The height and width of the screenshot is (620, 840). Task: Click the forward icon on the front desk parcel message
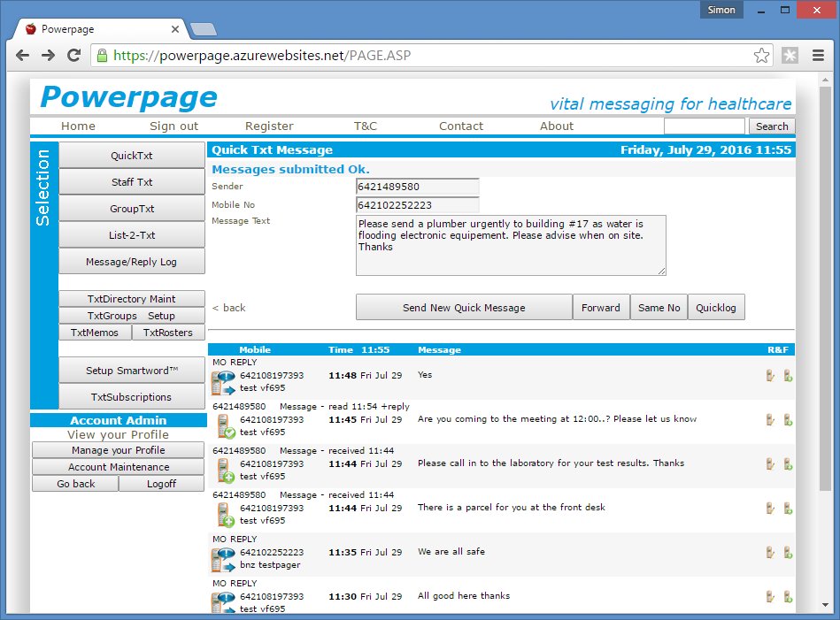(x=788, y=508)
